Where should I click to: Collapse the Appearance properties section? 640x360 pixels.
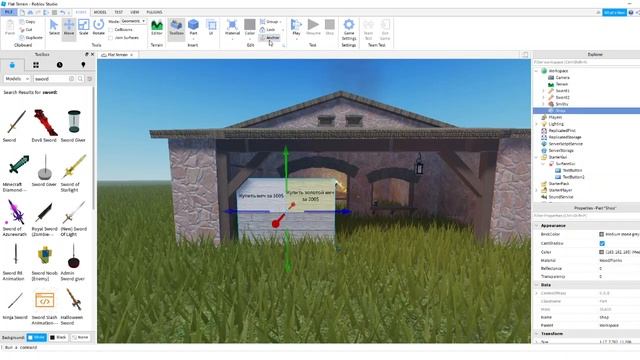pyautogui.click(x=537, y=226)
